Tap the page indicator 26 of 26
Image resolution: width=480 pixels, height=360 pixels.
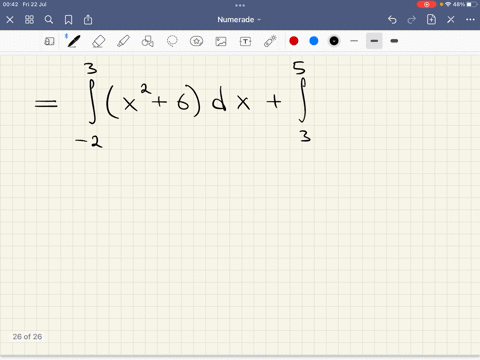point(27,337)
